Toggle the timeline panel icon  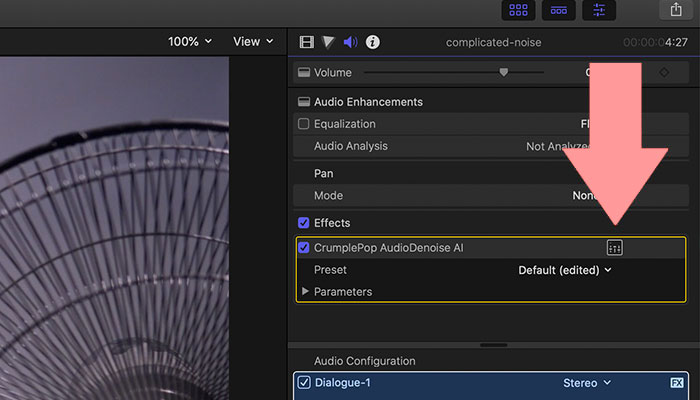click(x=558, y=10)
